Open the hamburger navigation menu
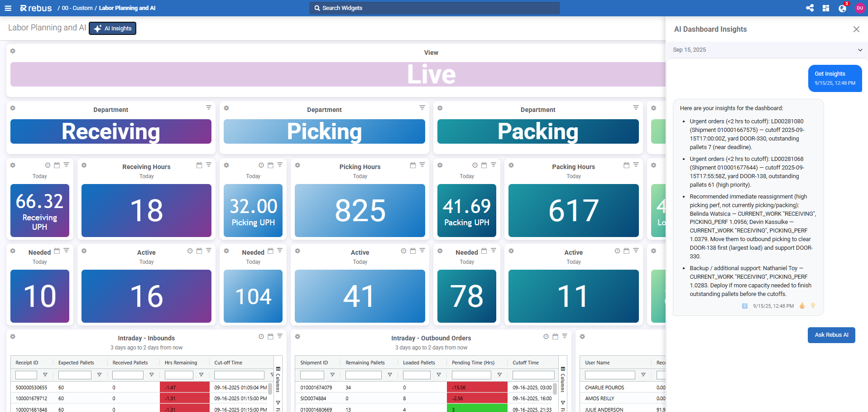Screen dimensions: 868x412 pos(8,8)
